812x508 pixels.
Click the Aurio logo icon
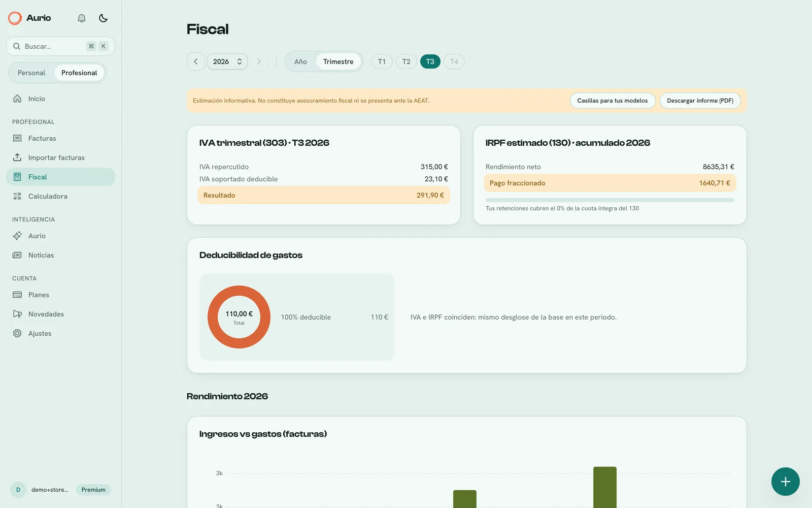point(15,18)
